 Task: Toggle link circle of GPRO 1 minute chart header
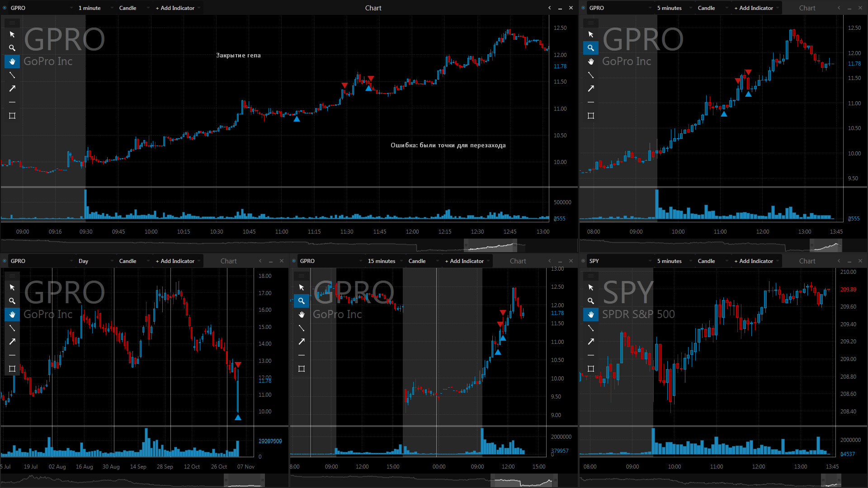coord(5,8)
